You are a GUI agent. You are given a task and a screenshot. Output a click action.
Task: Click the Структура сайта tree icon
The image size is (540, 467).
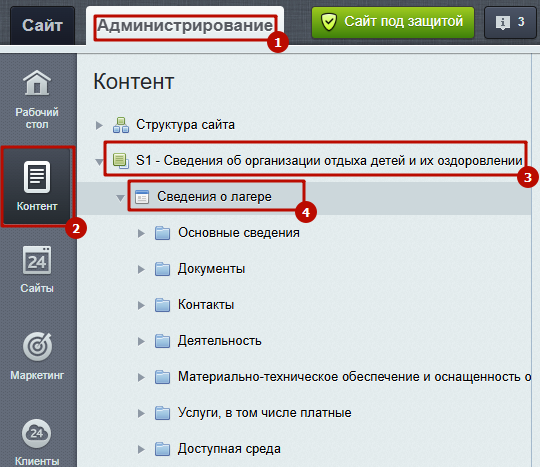point(121,125)
